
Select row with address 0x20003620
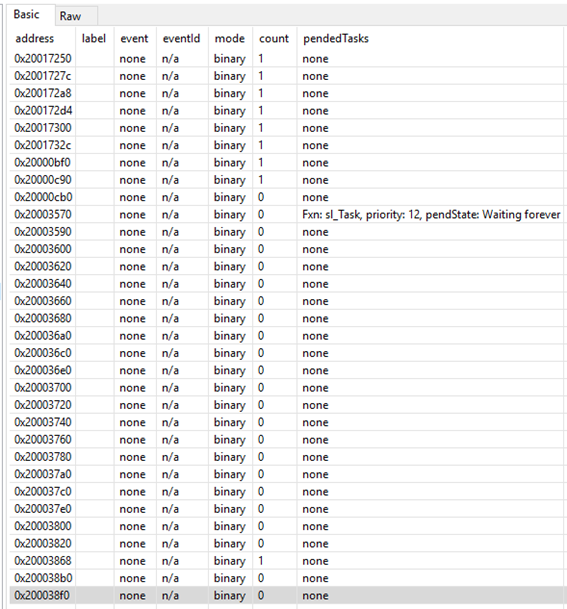point(287,266)
